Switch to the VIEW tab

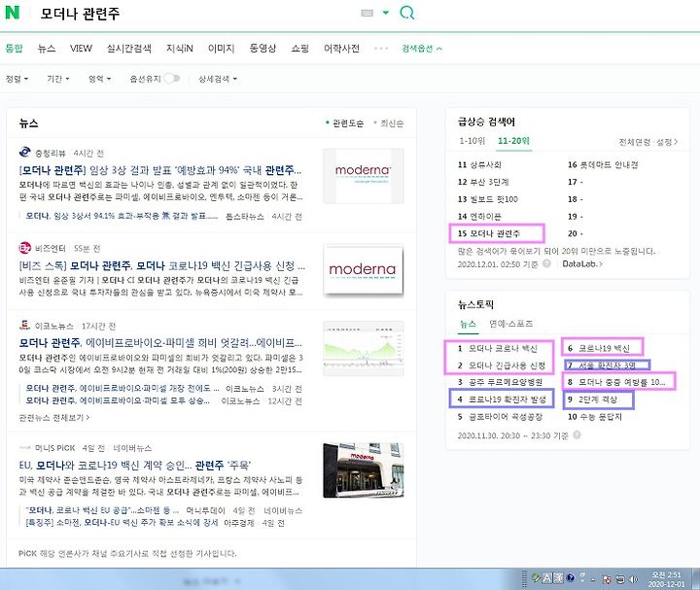click(x=81, y=49)
